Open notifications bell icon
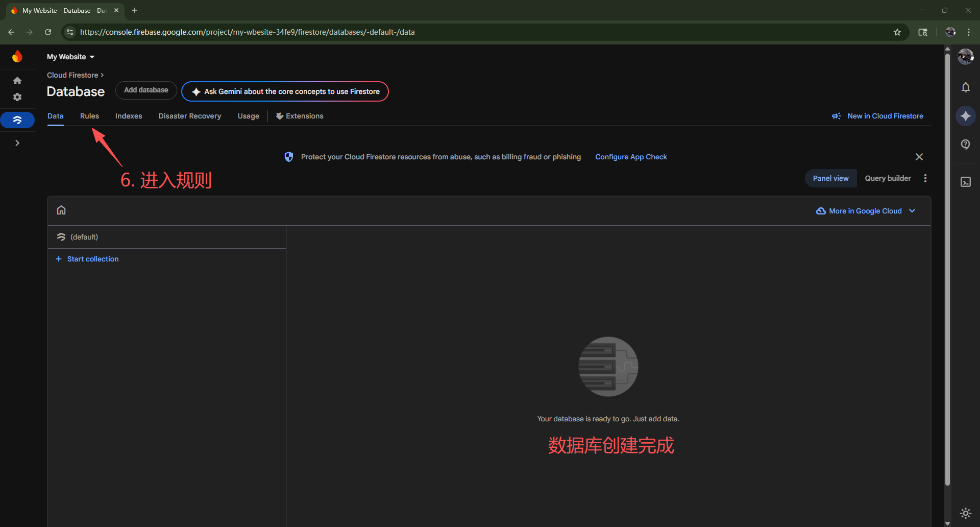 click(x=965, y=87)
